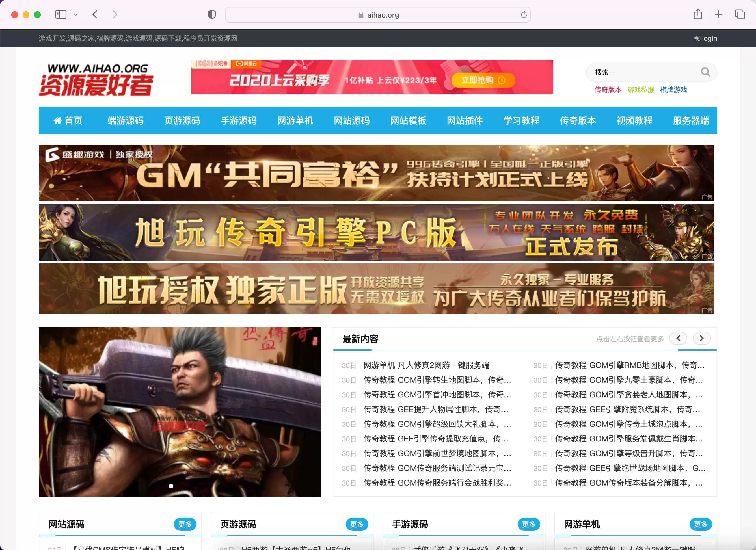
Task: Open 棋牌游戏 tag link
Action: point(673,90)
